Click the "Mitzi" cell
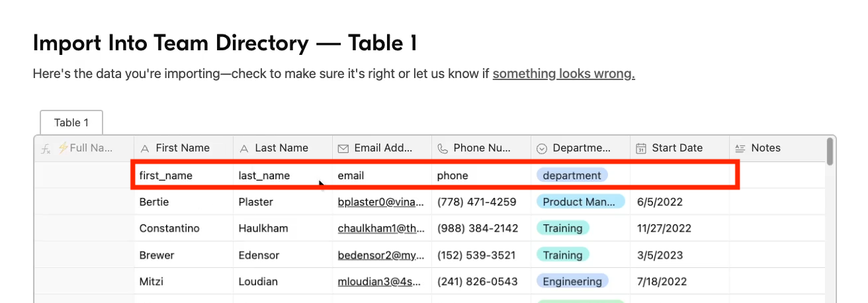 click(x=183, y=281)
